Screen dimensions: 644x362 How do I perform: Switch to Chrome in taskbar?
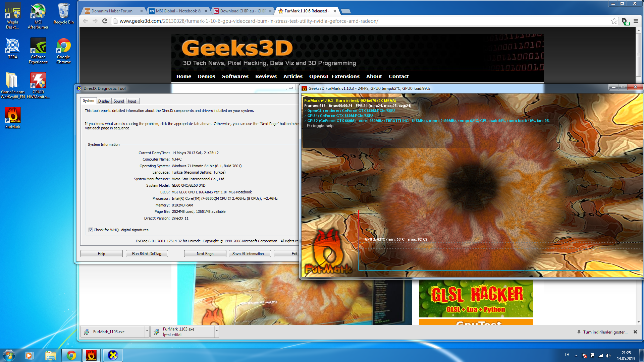click(71, 355)
